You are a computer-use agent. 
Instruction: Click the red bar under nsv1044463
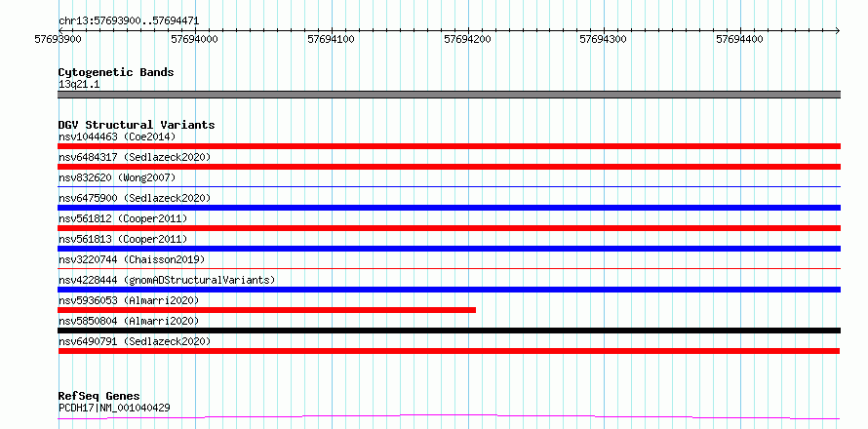point(449,146)
